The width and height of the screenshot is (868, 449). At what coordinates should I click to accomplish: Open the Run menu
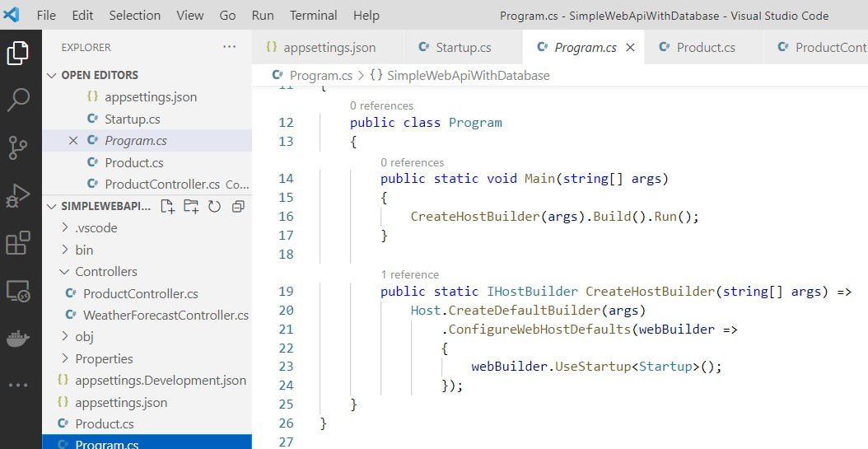click(263, 16)
